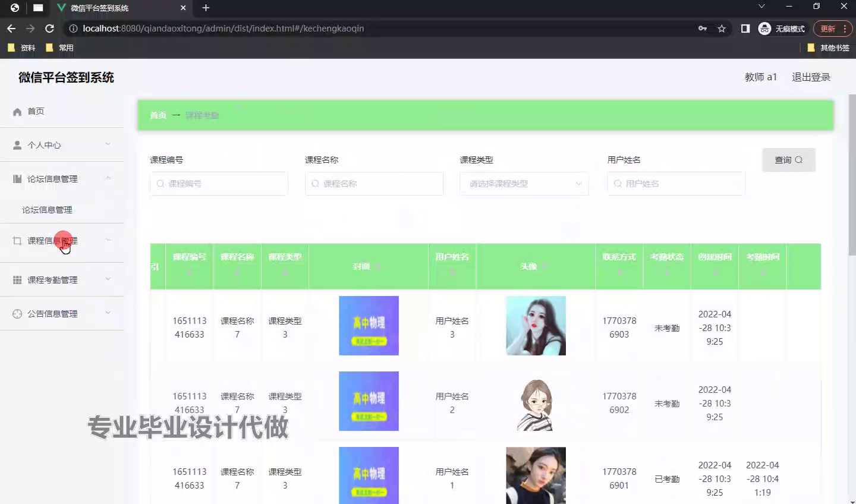Open the tab search chevron in title bar
Viewport: 856px width, 504px height.
[761, 7]
